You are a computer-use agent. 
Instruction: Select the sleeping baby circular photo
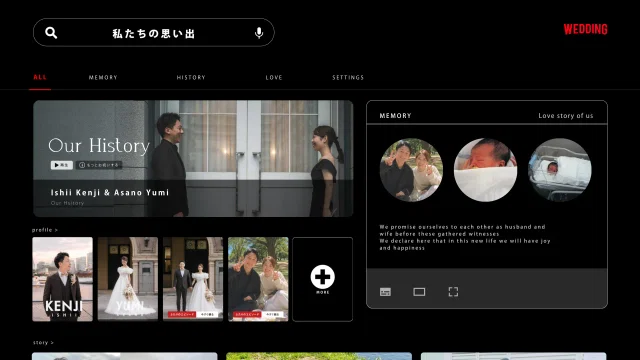click(485, 170)
